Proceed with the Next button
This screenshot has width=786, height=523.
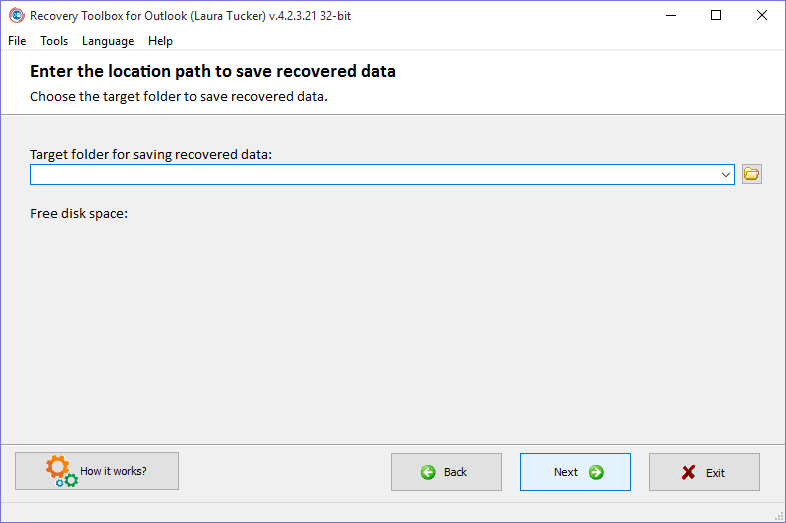point(575,472)
